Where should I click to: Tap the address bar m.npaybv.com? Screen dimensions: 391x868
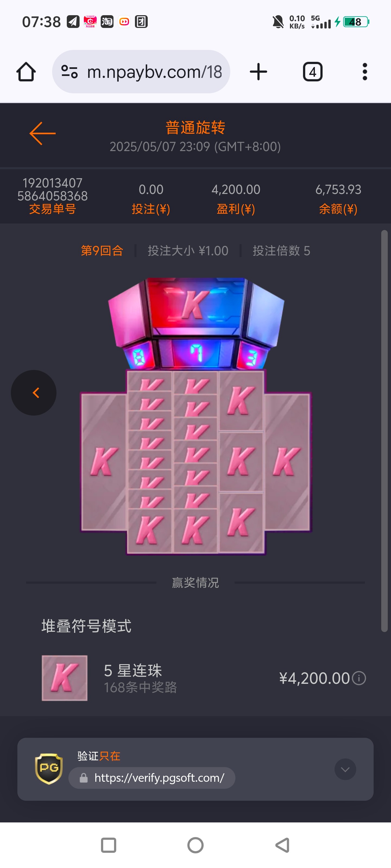coord(141,72)
